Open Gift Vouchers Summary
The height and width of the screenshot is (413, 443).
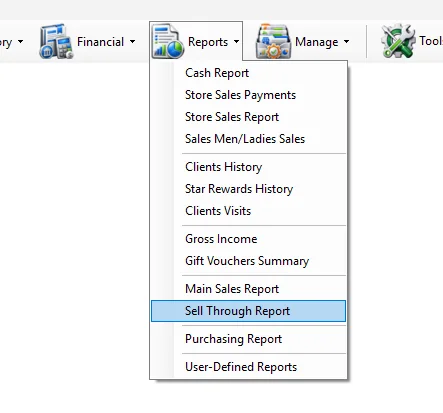pos(248,261)
